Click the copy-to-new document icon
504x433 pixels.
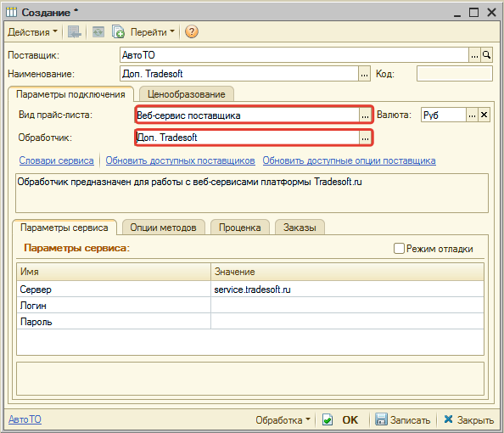point(118,32)
